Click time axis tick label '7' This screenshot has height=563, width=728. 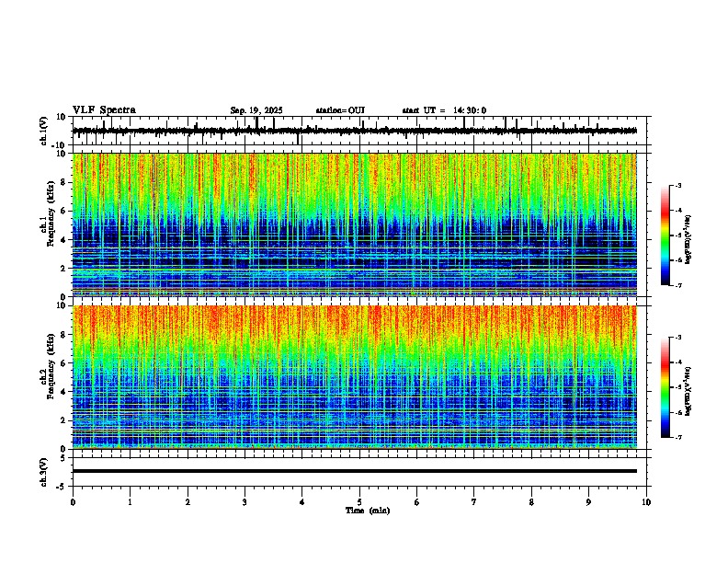click(474, 502)
